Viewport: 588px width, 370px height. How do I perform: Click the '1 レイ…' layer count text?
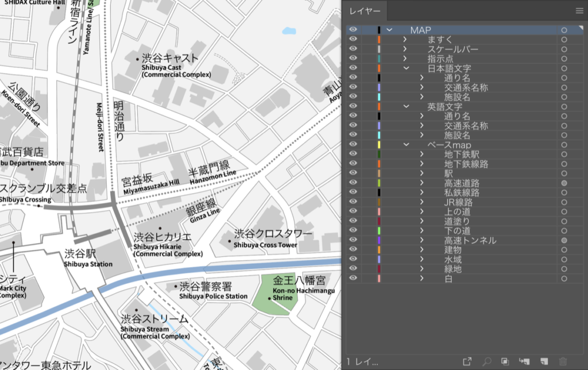point(362,362)
